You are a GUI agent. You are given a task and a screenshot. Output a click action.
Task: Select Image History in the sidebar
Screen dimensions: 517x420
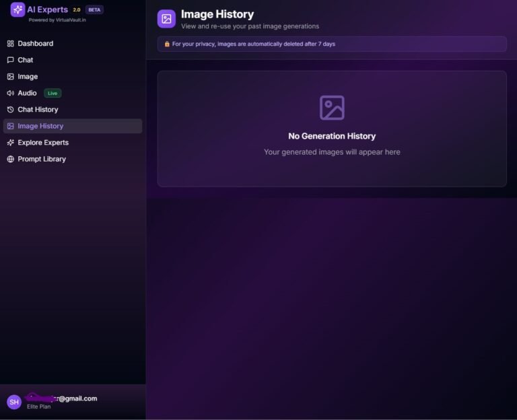(40, 126)
